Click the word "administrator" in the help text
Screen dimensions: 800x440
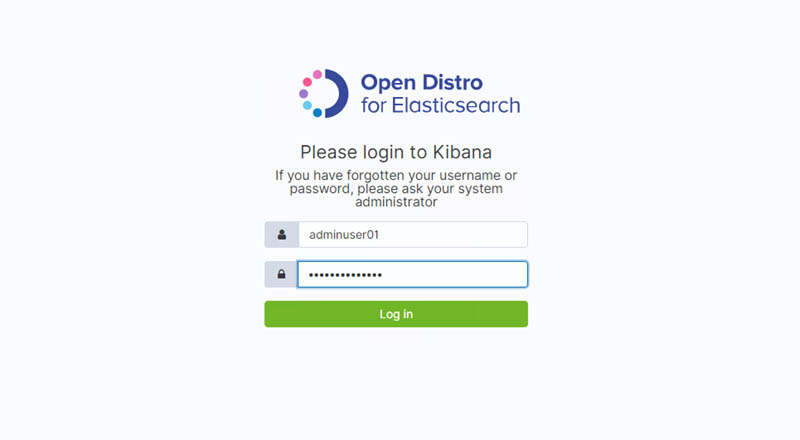396,202
